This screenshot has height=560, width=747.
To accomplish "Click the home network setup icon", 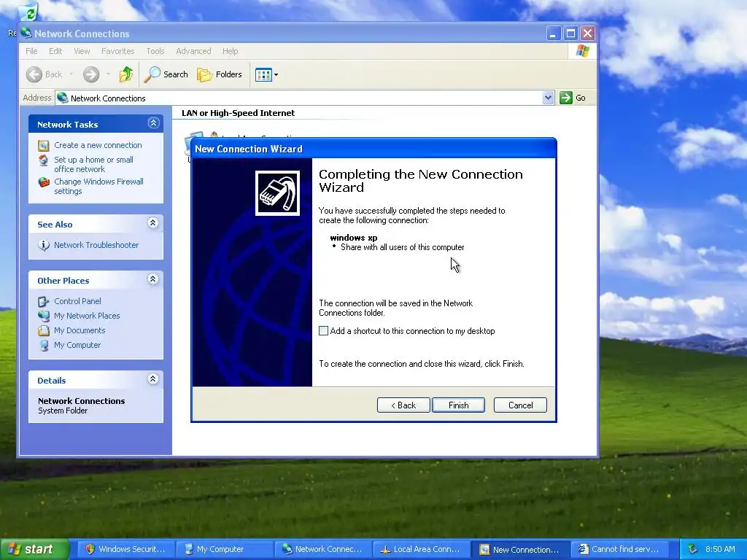I will click(x=43, y=160).
